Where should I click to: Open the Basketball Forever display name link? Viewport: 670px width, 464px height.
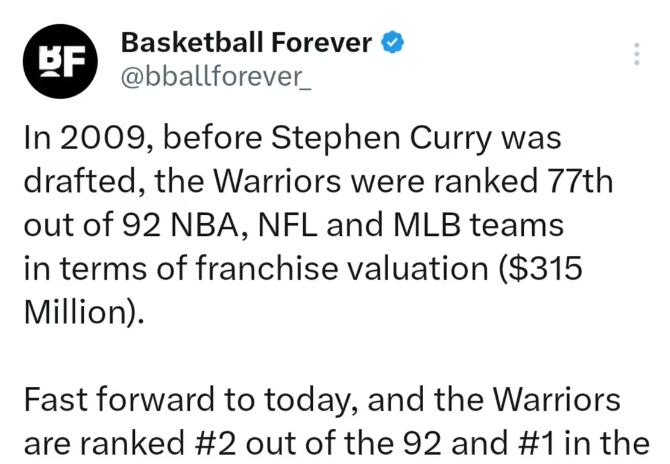[x=246, y=43]
